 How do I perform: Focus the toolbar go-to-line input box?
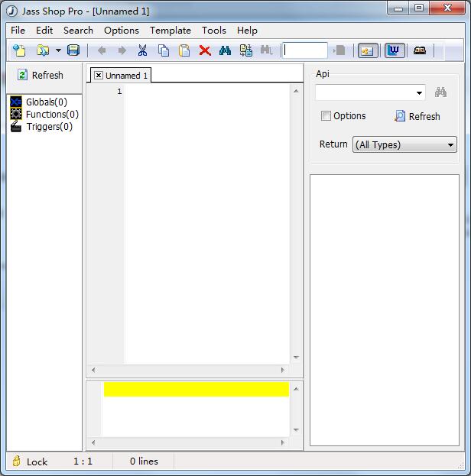coord(305,50)
